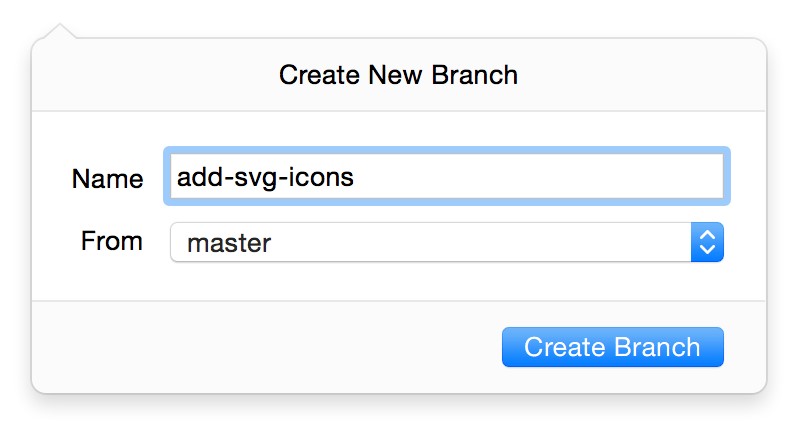Select 'master' in the From popup
This screenshot has height=440, width=800.
coord(229,242)
